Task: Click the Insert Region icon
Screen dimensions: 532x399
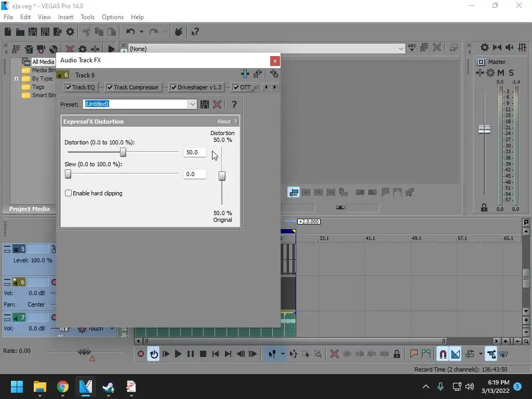Action: (x=426, y=354)
